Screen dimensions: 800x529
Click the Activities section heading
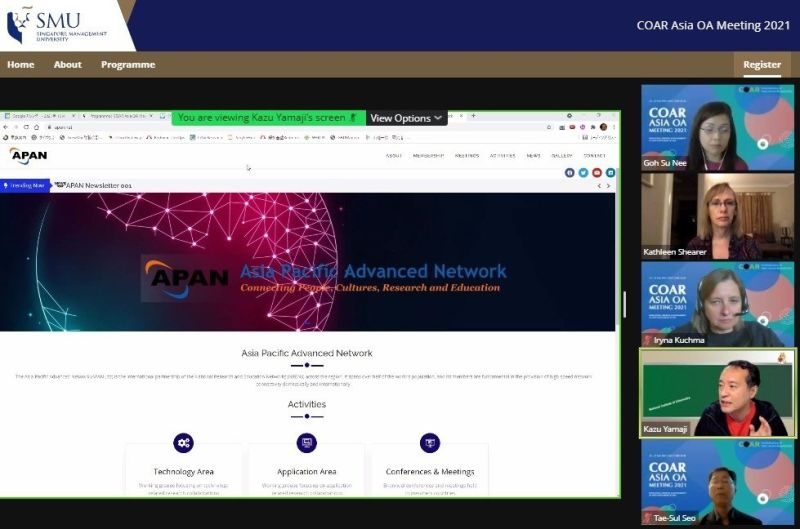click(307, 405)
